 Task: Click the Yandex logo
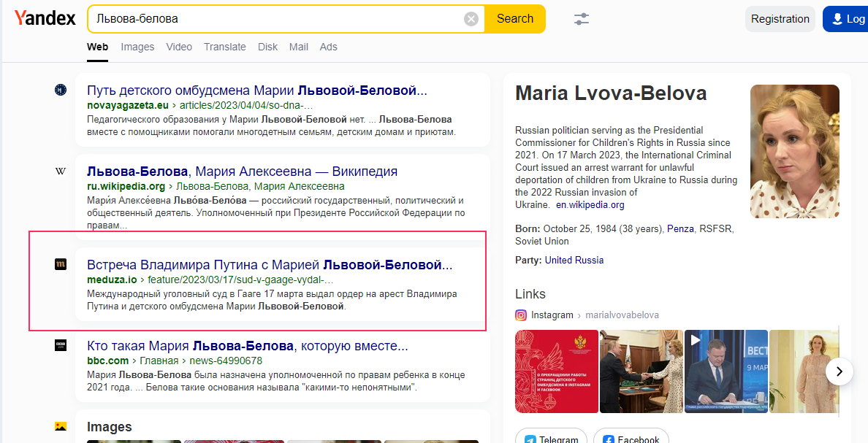point(45,19)
